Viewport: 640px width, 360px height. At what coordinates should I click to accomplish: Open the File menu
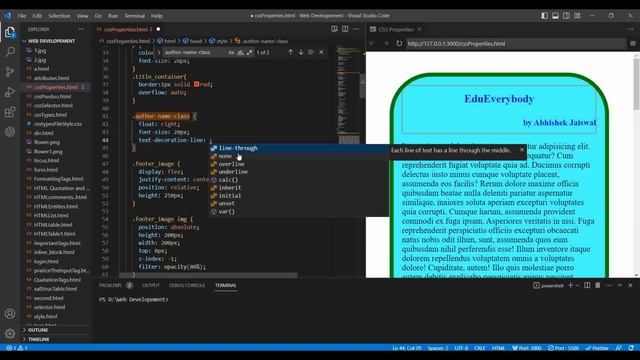22,16
